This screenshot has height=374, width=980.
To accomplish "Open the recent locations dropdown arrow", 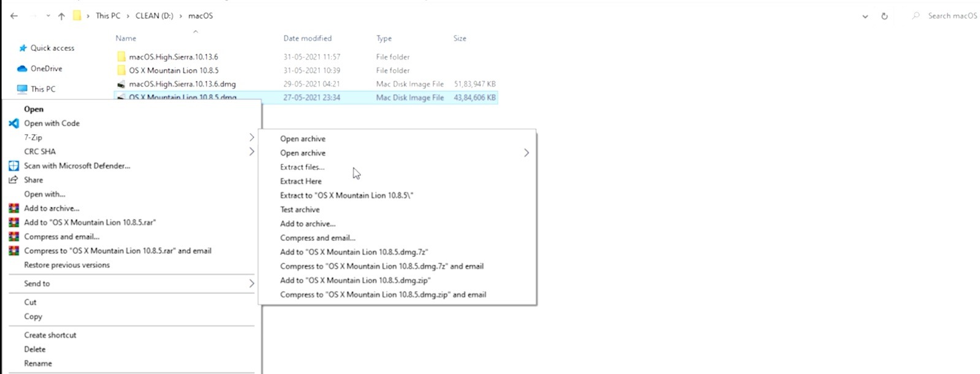I will (x=48, y=16).
